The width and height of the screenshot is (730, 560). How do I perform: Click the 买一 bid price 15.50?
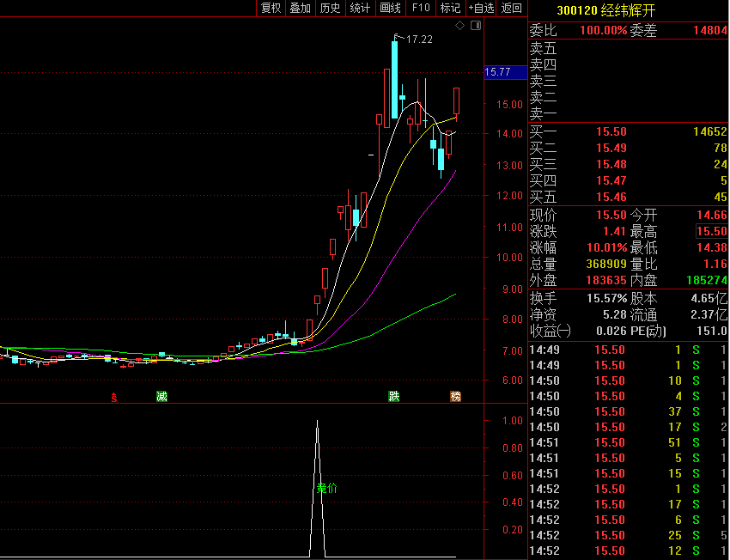click(611, 131)
